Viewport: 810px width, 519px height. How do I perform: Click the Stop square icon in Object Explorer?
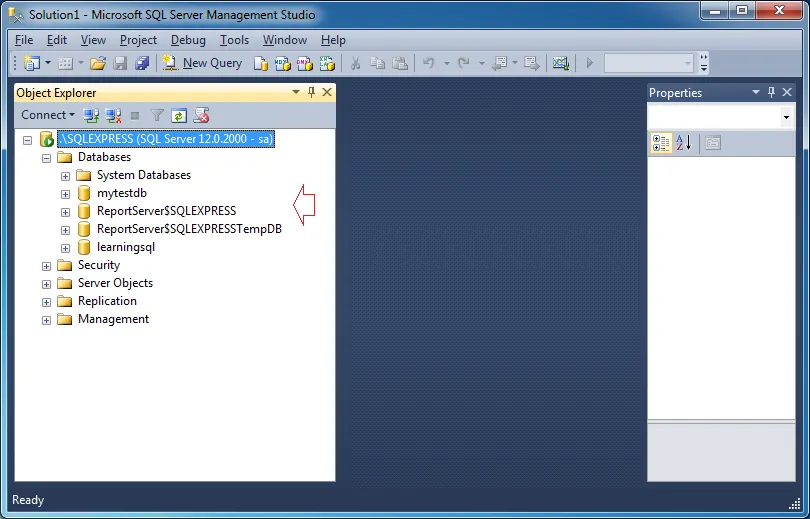[135, 116]
